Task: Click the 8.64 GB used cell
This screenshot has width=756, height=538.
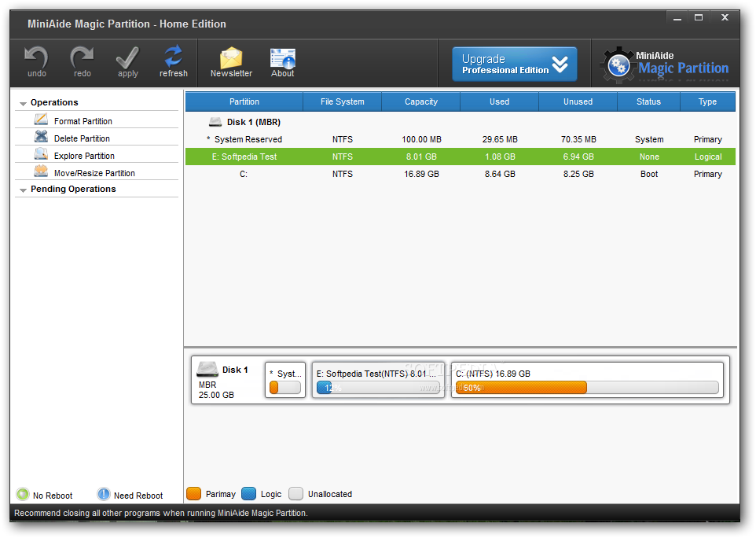Action: coord(500,174)
